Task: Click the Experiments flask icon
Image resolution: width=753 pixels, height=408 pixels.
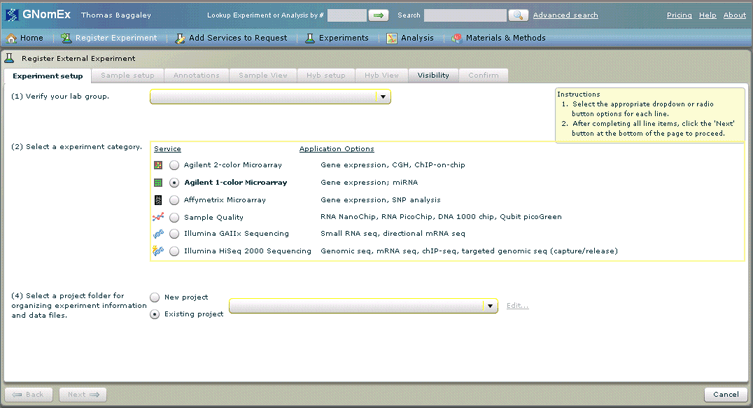Action: pos(310,38)
